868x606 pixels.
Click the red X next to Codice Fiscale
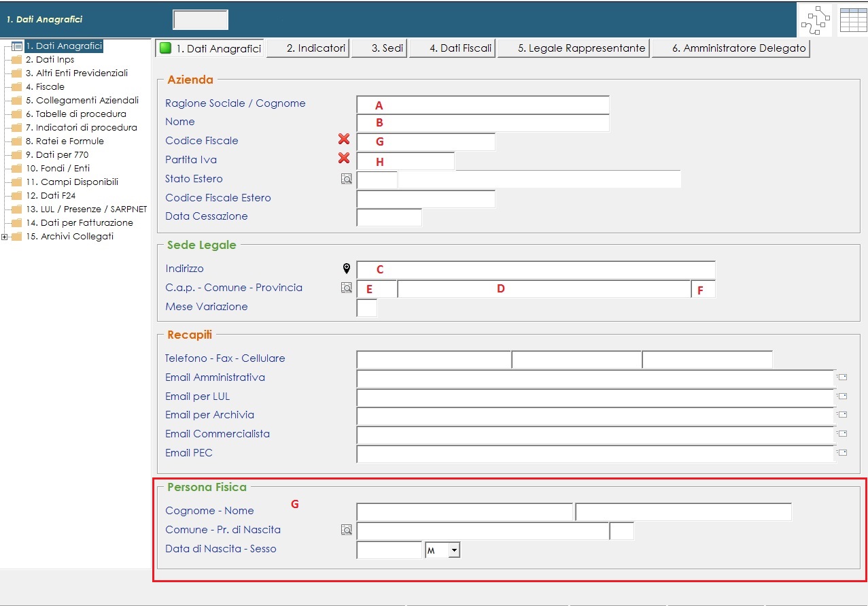tap(344, 139)
